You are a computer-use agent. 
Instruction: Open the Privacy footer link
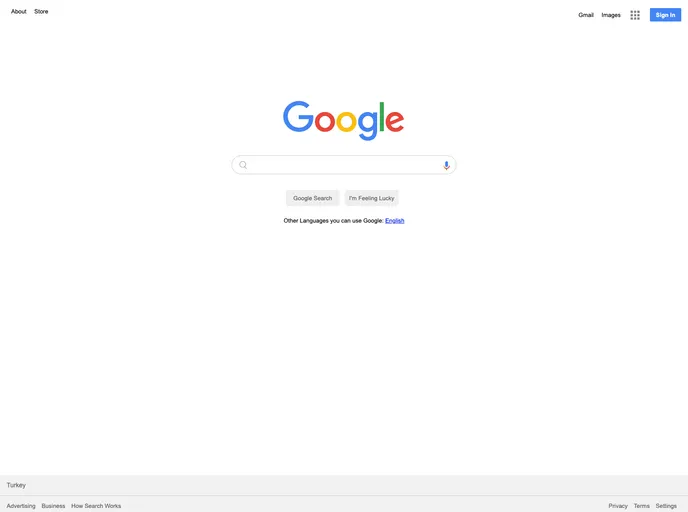[x=618, y=506]
